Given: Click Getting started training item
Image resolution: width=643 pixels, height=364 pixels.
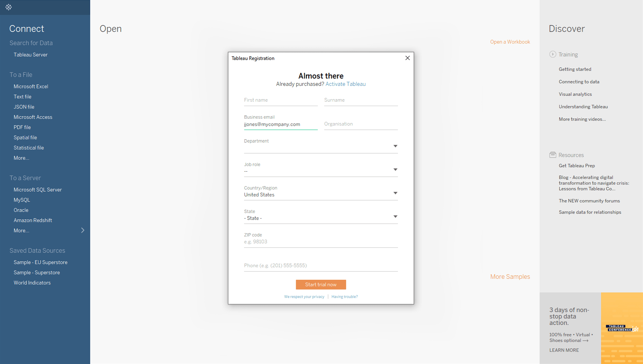Looking at the screenshot, I should click(x=575, y=69).
